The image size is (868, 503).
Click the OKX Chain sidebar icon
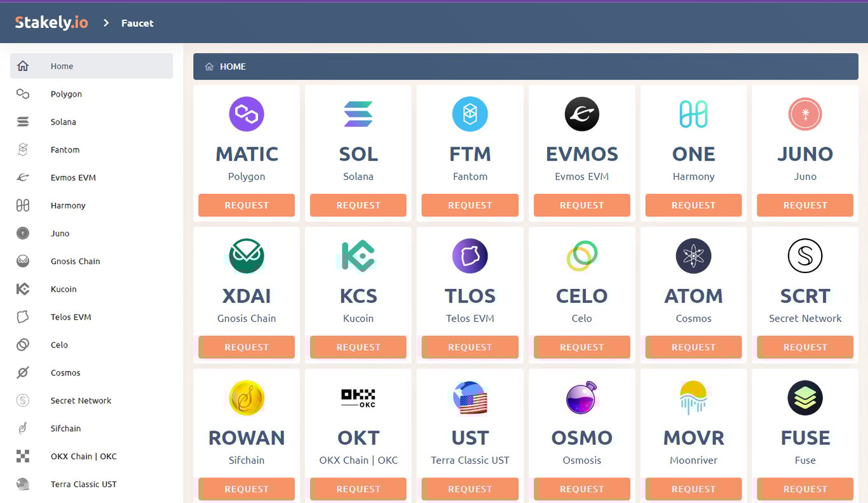pos(23,456)
